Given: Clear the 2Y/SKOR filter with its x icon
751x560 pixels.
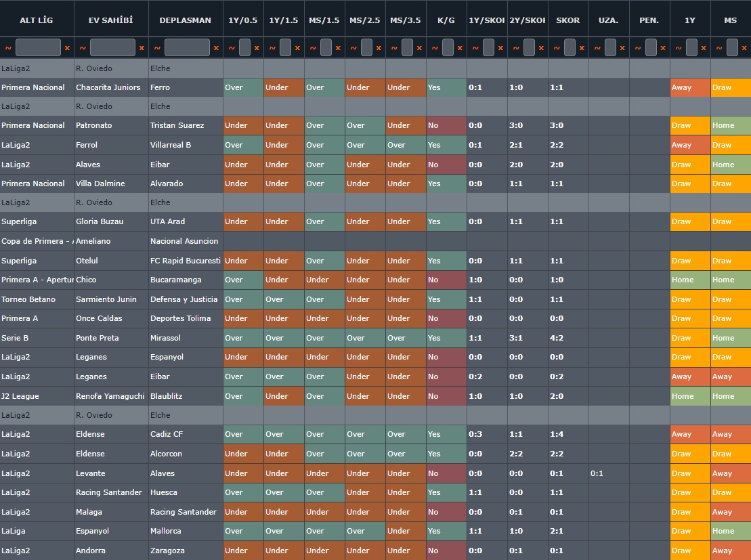Looking at the screenshot, I should pyautogui.click(x=541, y=48).
